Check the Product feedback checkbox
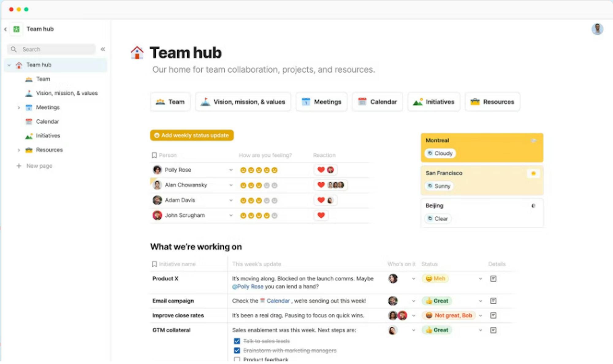Viewport: 613px width, 364px height. tap(237, 359)
